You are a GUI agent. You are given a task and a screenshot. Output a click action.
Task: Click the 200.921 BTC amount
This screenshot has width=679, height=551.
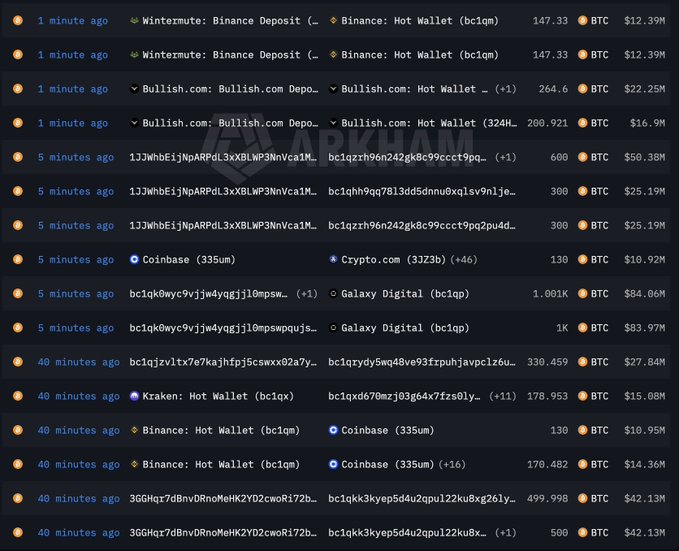pyautogui.click(x=547, y=123)
